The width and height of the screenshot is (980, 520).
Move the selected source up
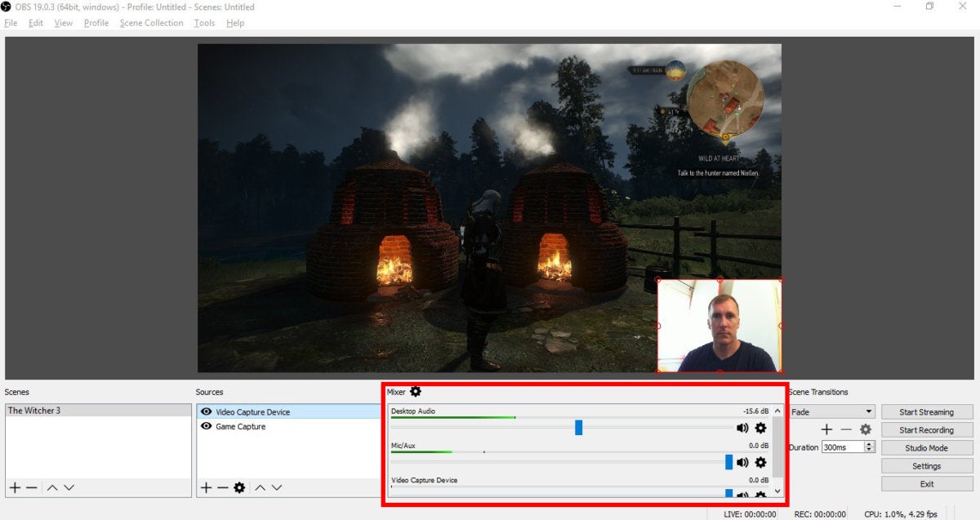[x=260, y=487]
